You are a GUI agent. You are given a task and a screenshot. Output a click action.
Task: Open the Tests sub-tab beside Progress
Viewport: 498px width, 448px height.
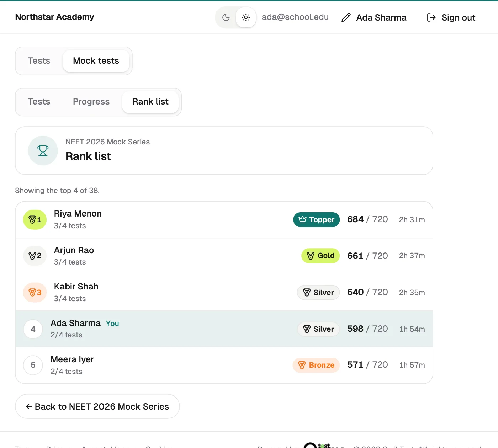click(39, 102)
